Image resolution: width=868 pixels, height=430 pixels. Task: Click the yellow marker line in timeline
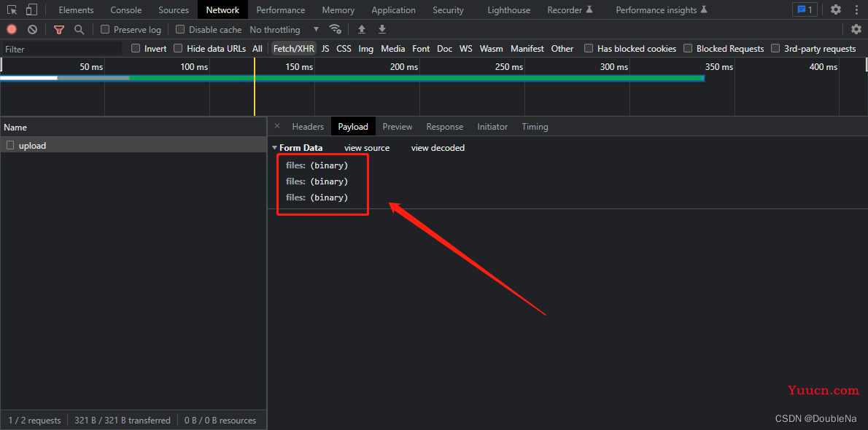[254, 86]
